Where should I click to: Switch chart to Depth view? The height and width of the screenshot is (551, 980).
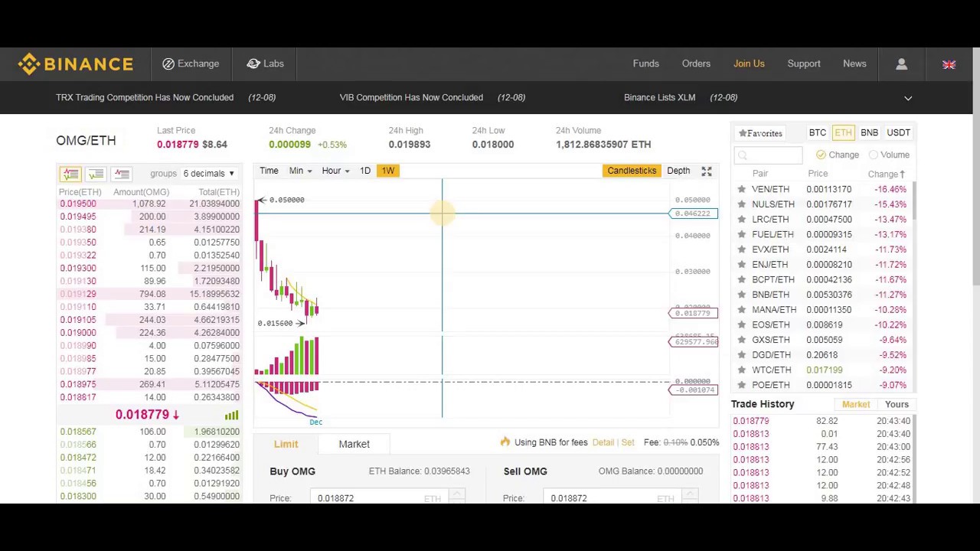point(678,171)
